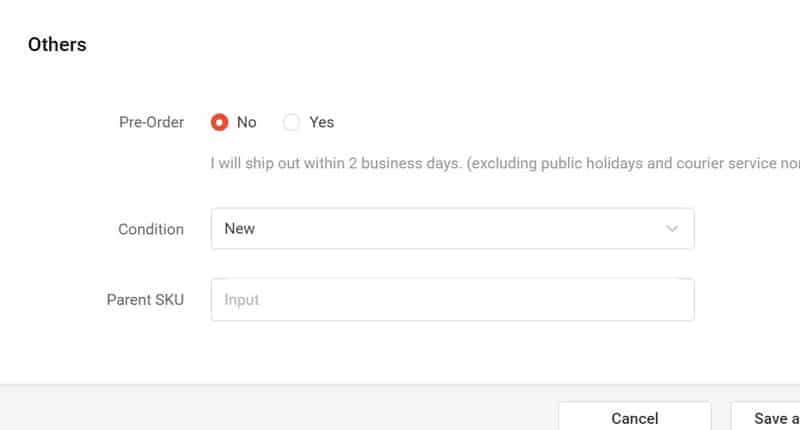The image size is (800, 430).
Task: Click the 'Input' placeholder text
Action: pos(241,300)
